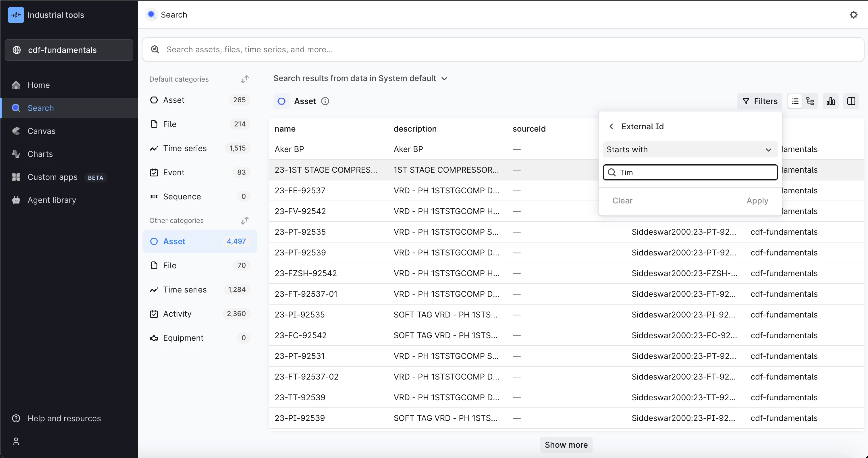Open the cdf-fundamentals project selector
The image size is (868, 458).
[x=69, y=50]
